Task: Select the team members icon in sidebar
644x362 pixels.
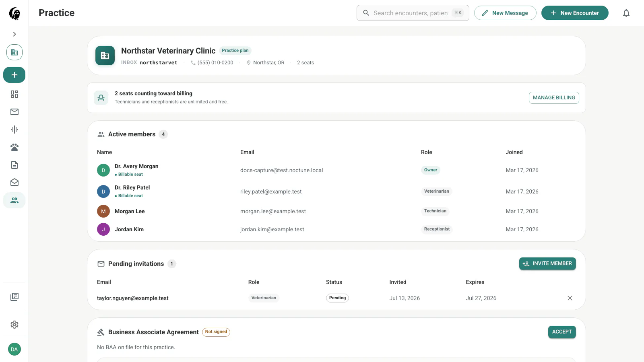Action: (x=14, y=200)
